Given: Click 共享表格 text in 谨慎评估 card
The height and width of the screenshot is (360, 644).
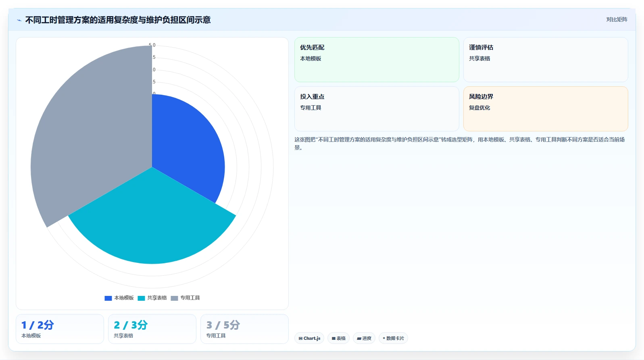Looking at the screenshot, I should tap(479, 58).
